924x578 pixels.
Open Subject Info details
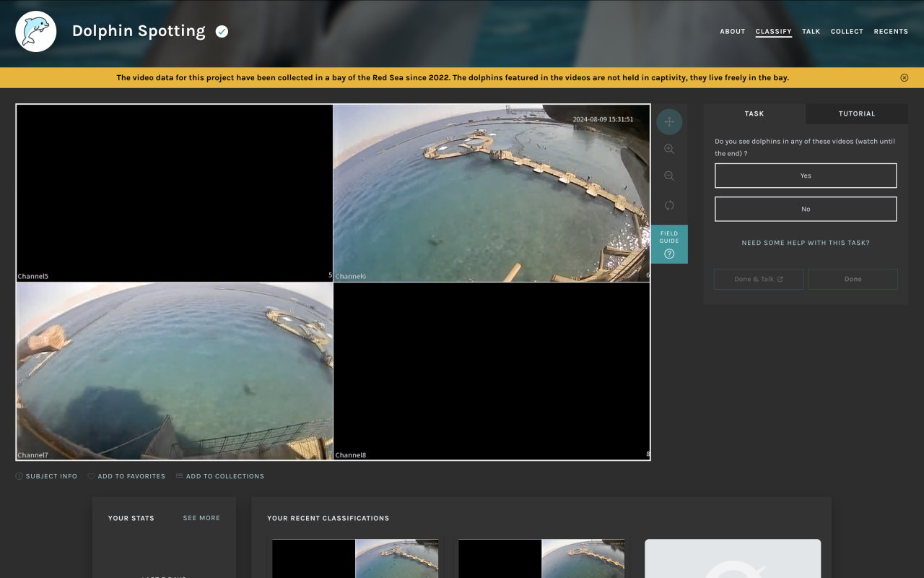pyautogui.click(x=47, y=476)
